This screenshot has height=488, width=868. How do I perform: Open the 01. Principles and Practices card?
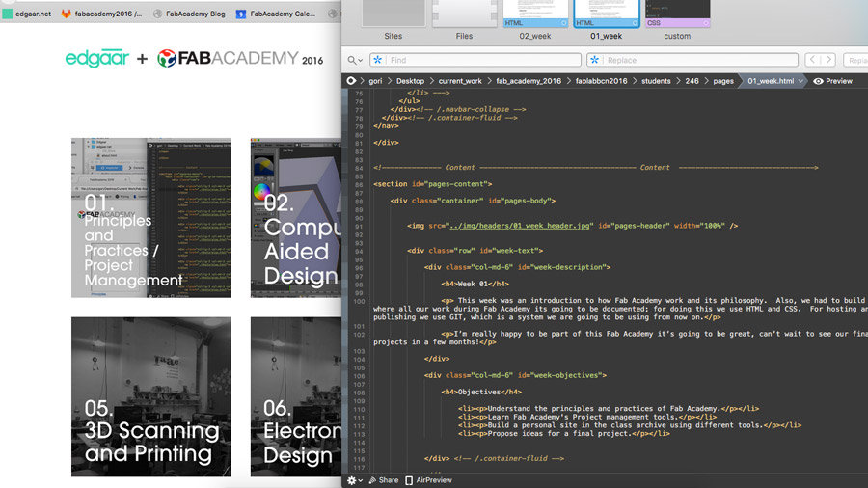[151, 217]
